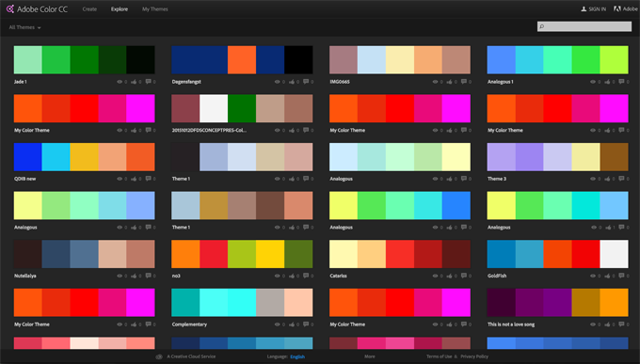Click the thumbs-up icon for Degensfangst

coord(292,82)
